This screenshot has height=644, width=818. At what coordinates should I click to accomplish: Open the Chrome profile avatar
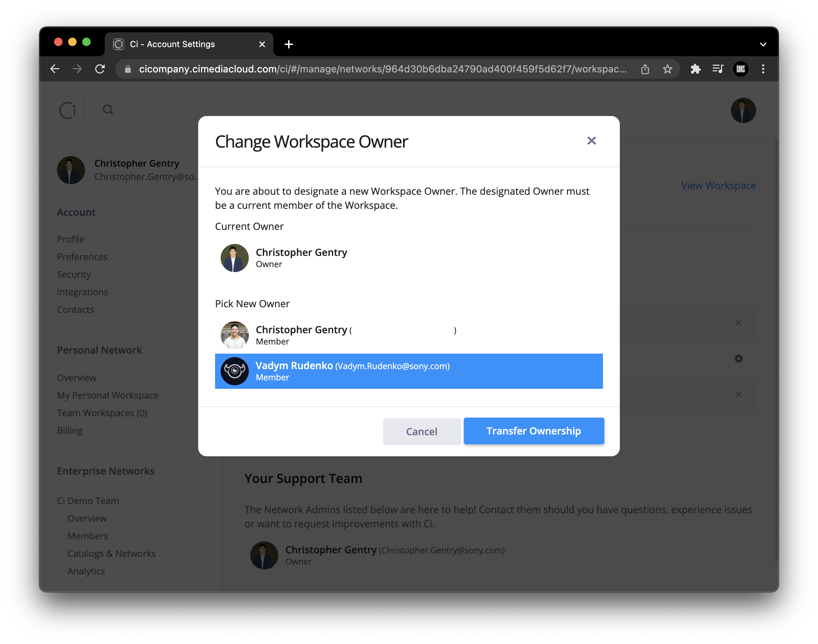[740, 69]
